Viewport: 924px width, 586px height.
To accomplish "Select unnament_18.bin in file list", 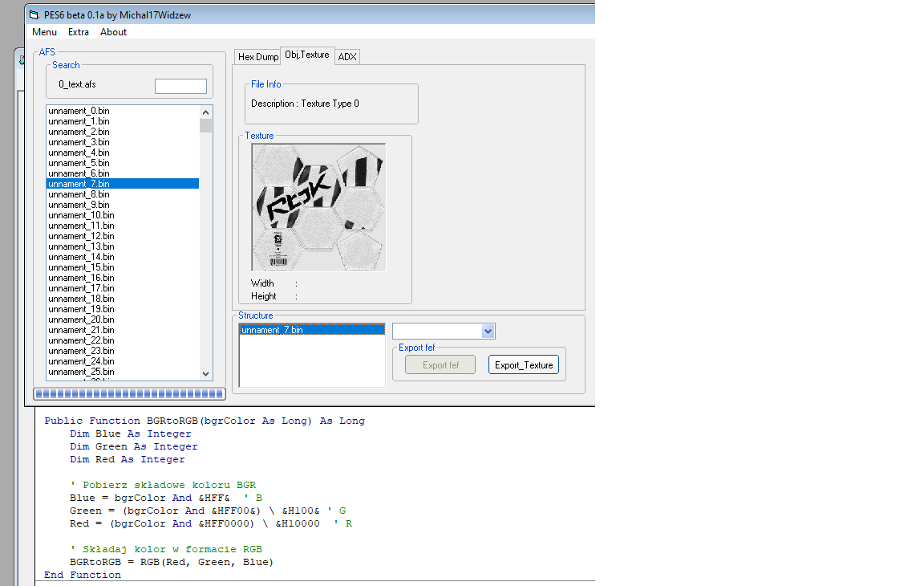I will 123,299.
